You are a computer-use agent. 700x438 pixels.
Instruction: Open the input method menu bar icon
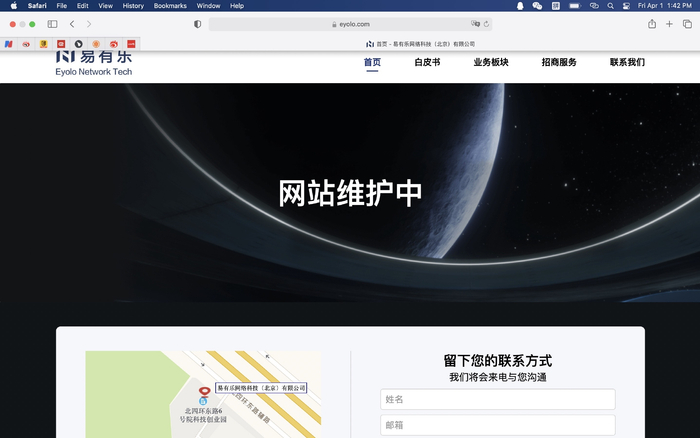click(556, 6)
